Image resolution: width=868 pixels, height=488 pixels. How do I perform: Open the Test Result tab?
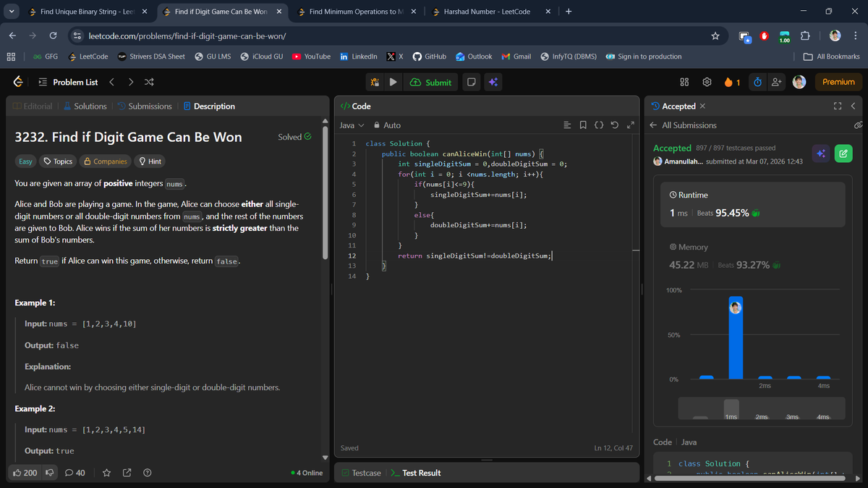416,473
